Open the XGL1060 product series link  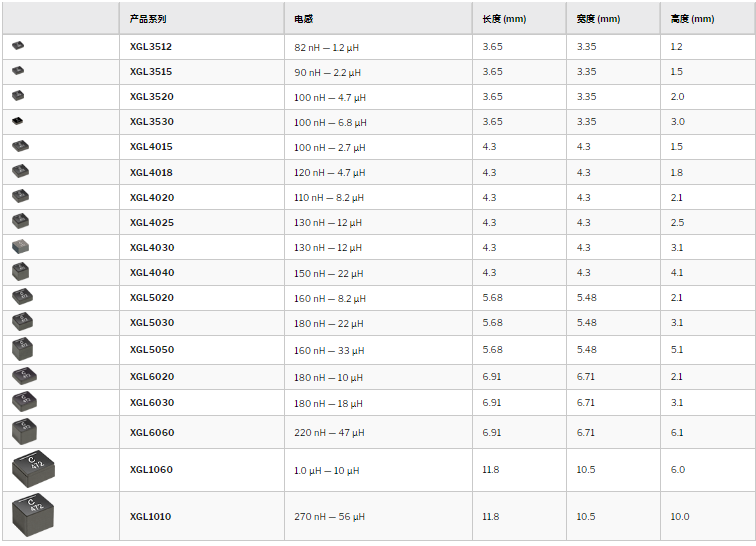click(x=151, y=470)
